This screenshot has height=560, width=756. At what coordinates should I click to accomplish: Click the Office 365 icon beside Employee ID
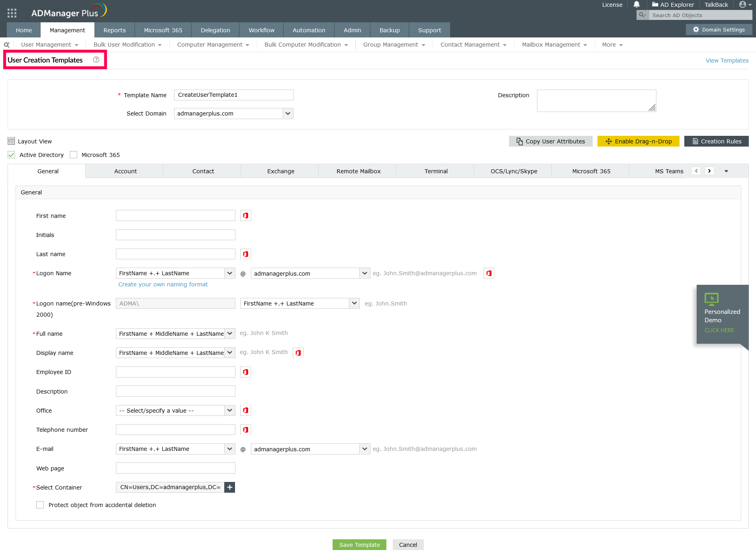(246, 372)
